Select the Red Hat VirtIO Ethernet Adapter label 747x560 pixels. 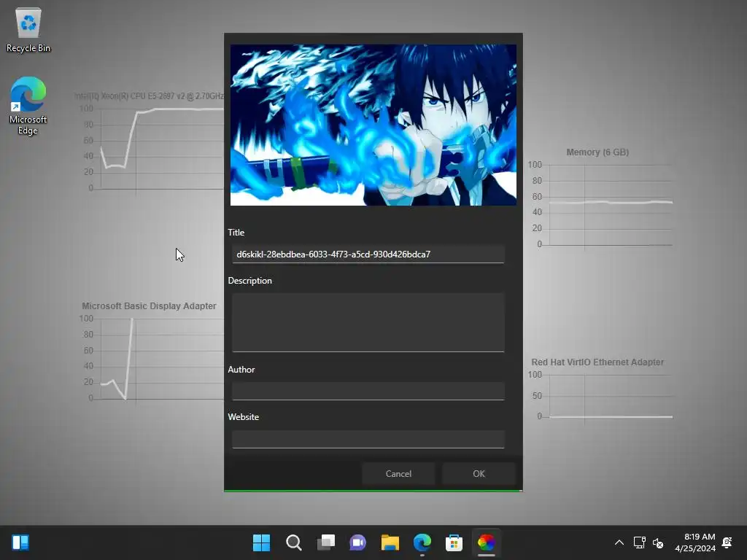597,362
